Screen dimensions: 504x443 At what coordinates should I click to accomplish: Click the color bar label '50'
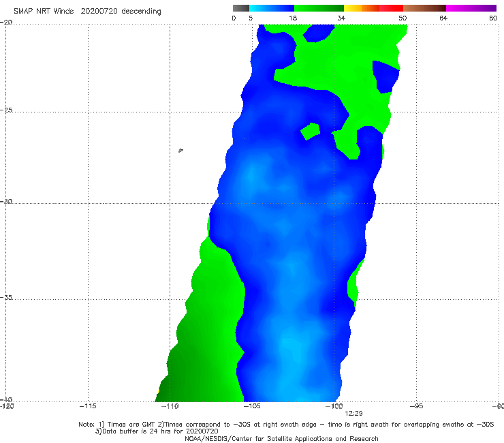click(x=403, y=18)
